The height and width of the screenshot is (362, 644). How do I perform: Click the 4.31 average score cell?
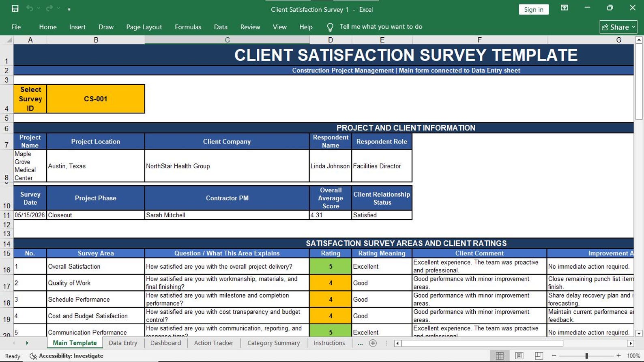tap(331, 215)
